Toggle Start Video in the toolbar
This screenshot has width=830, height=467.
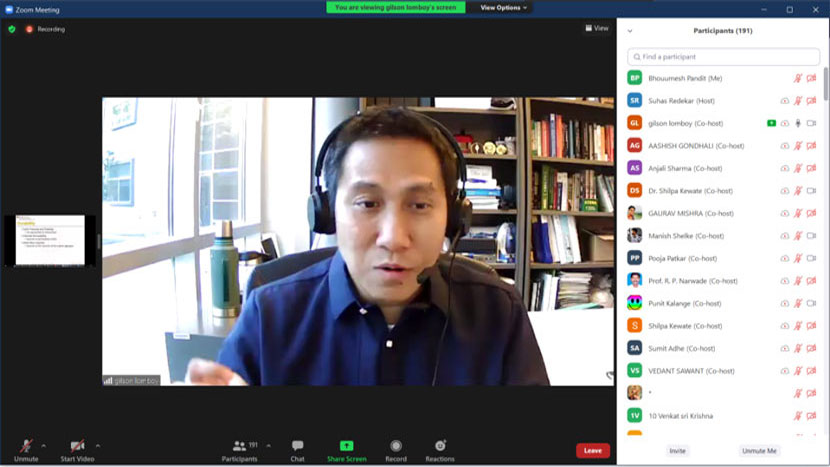click(76, 449)
